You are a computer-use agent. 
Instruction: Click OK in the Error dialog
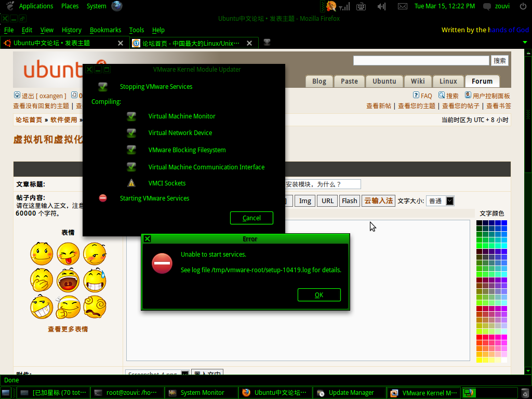pyautogui.click(x=319, y=295)
